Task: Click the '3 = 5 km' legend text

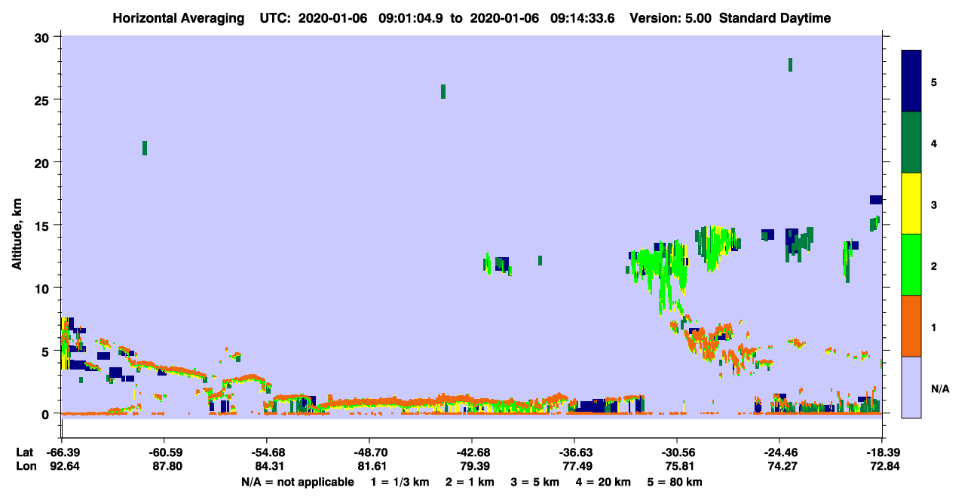Action: click(535, 482)
